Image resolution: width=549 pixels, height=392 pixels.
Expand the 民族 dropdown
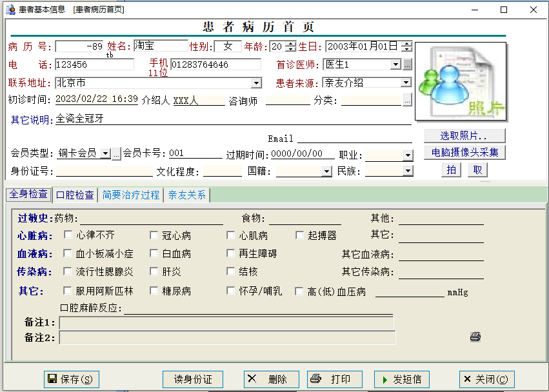coord(408,171)
